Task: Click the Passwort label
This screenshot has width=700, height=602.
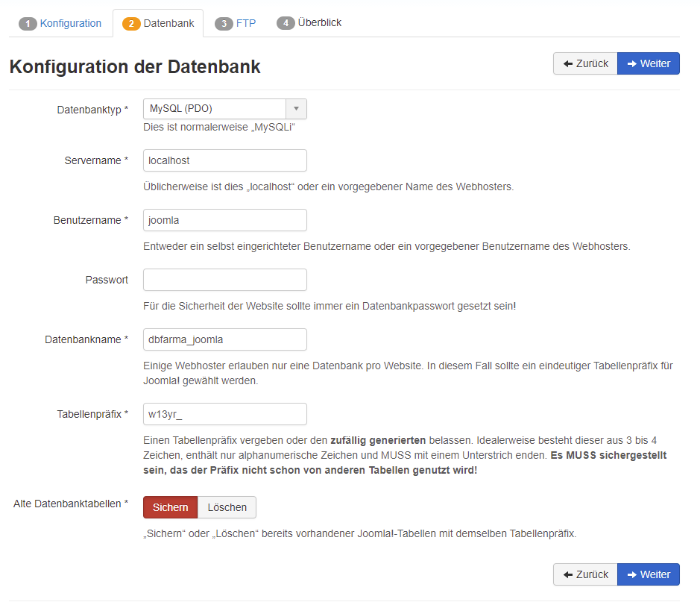Action: tap(107, 280)
